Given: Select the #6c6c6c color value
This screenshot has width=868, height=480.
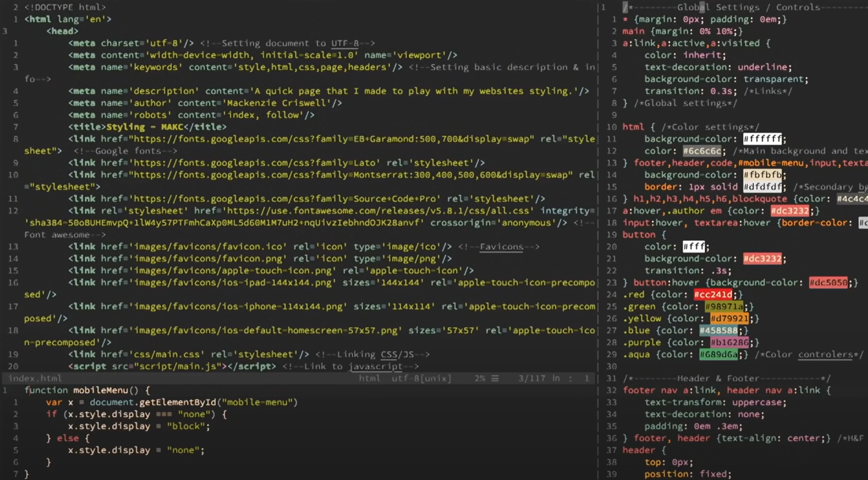Looking at the screenshot, I should point(702,151).
